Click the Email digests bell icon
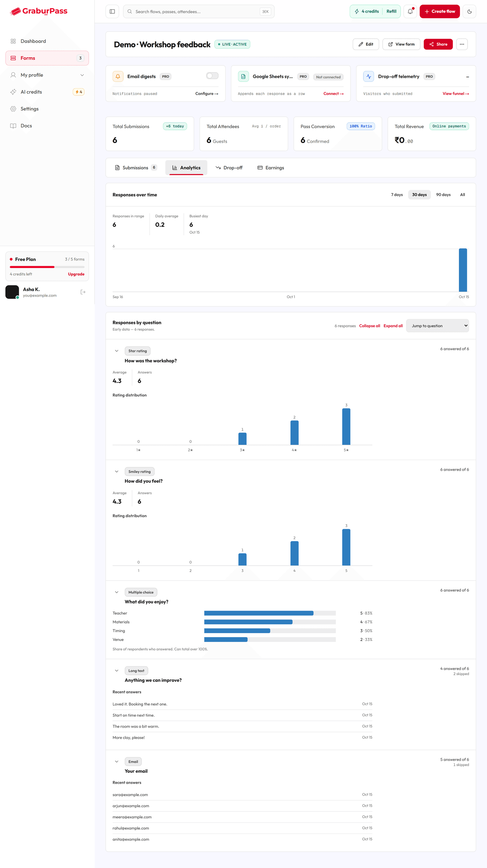Viewport: 487px width, 868px height. 118,76
